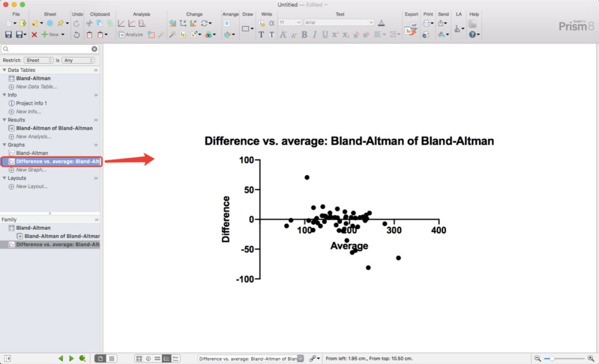The height and width of the screenshot is (364, 599).
Task: Toggle bold formatting in the Text section
Action: [x=304, y=34]
